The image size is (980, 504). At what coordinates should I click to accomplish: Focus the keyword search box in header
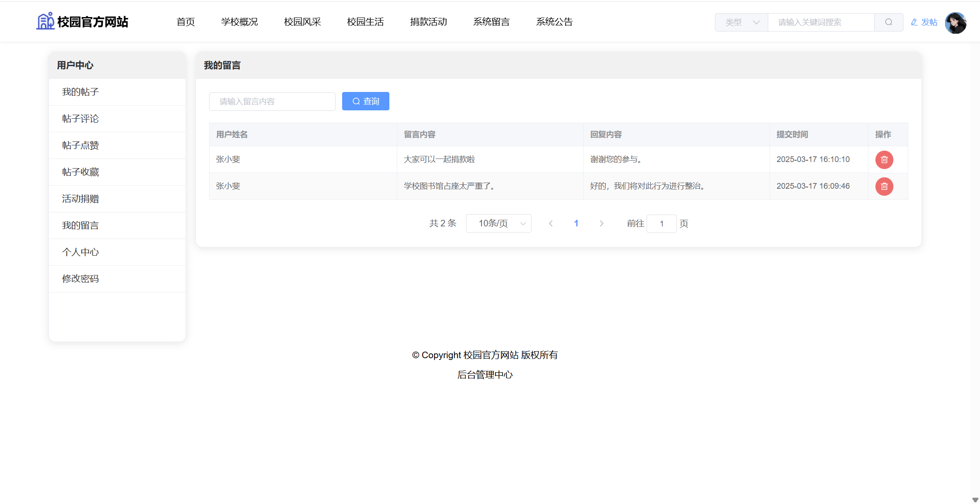[820, 22]
